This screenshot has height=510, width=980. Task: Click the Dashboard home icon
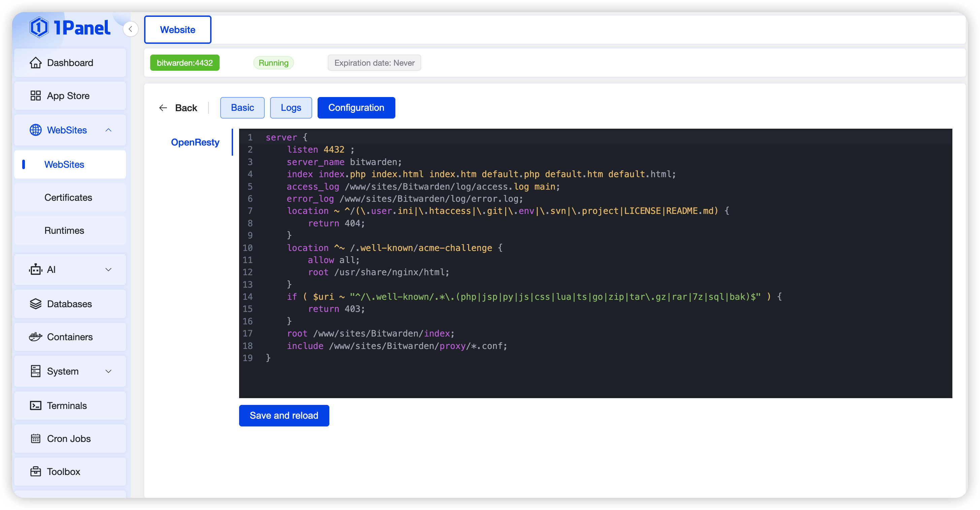click(35, 63)
